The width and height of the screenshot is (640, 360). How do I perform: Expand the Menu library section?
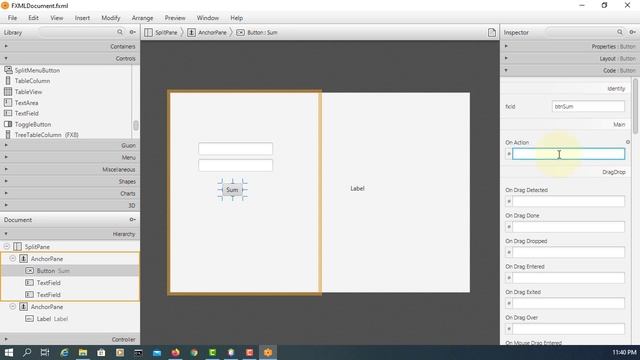click(70, 157)
